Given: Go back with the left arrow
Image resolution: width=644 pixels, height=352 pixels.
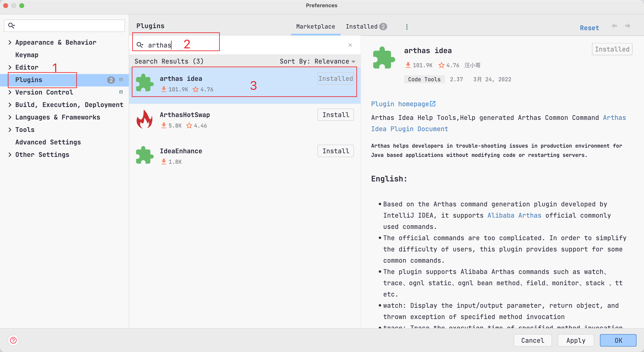Looking at the screenshot, I should 614,26.
